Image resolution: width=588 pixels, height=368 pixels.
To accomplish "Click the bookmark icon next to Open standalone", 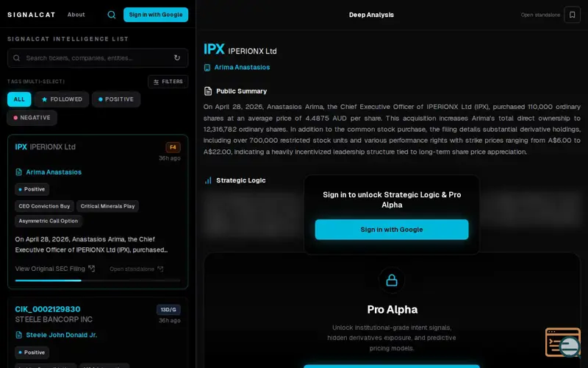I will 573,15.
